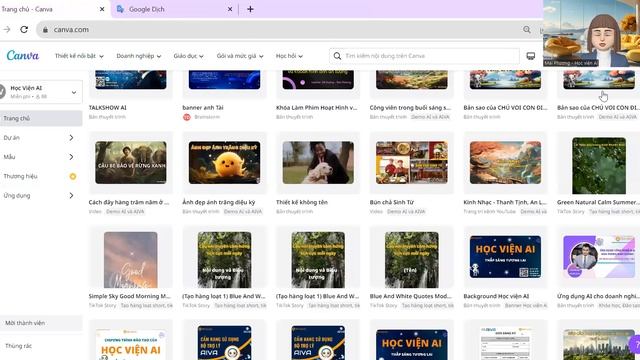Switch to the Trang chủ - Canva tab
The image size is (640, 360).
pos(53,9)
